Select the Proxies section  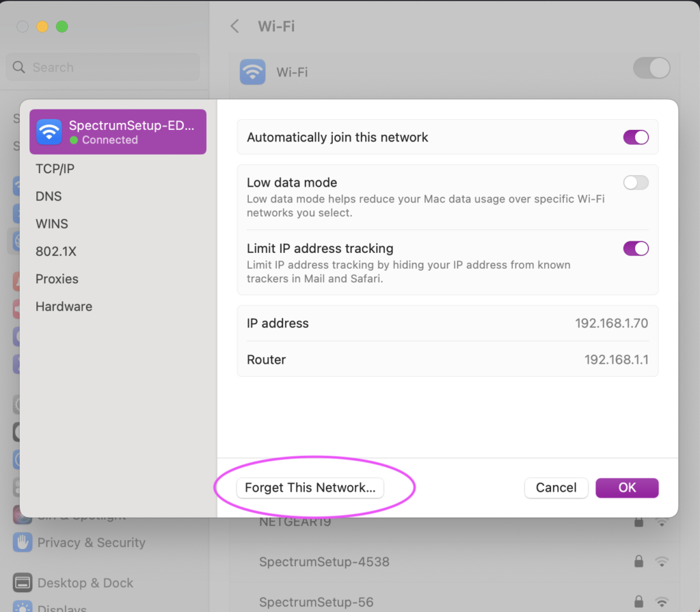tap(57, 279)
